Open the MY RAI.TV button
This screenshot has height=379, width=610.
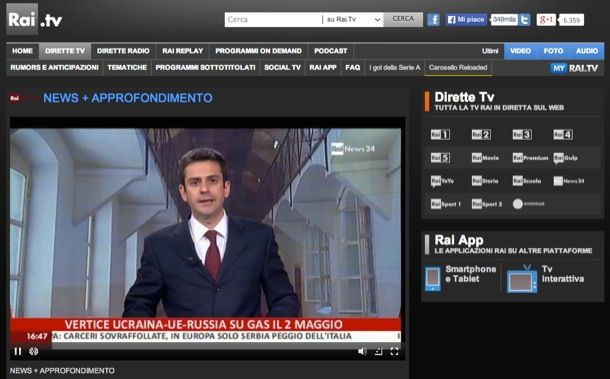[x=574, y=68]
